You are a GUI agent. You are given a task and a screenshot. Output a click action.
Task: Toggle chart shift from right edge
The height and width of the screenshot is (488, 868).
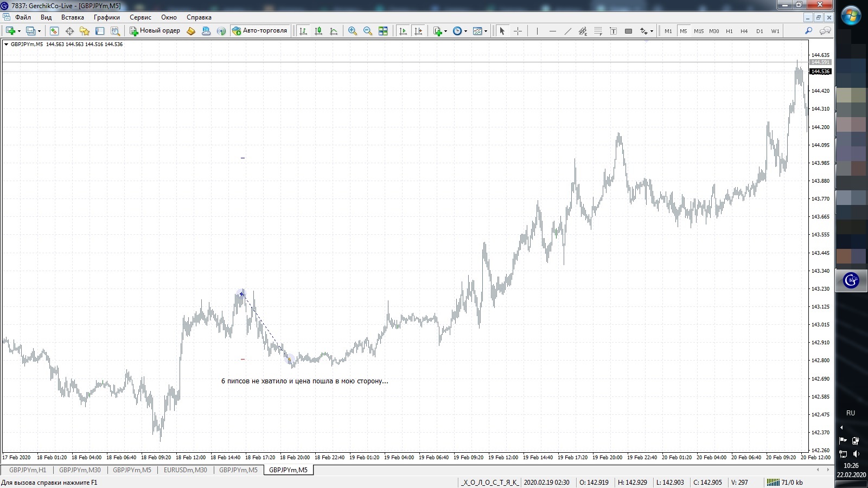coord(418,31)
